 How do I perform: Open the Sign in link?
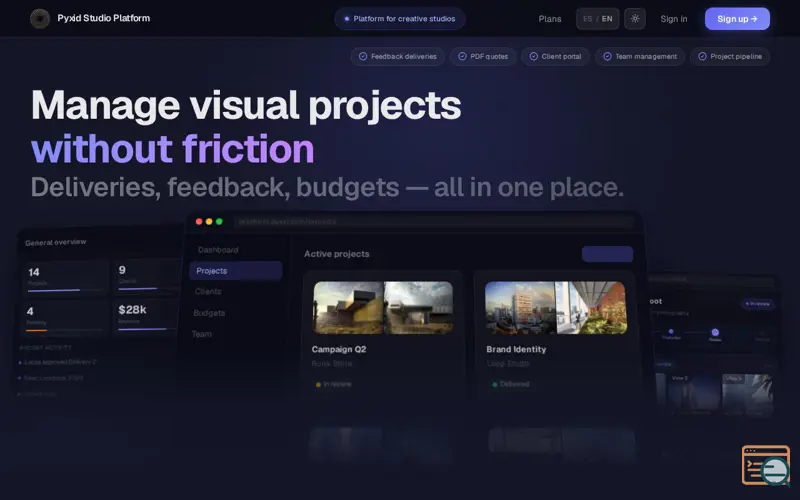673,19
